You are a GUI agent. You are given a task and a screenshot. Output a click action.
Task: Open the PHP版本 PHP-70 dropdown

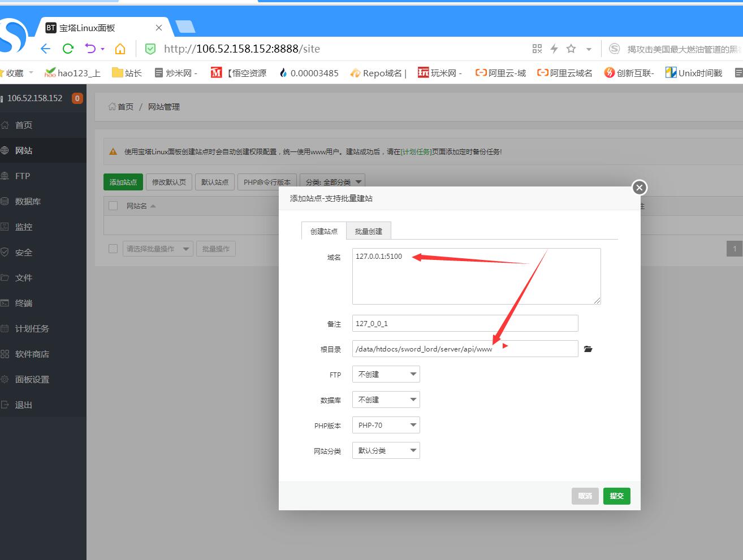pyautogui.click(x=386, y=426)
